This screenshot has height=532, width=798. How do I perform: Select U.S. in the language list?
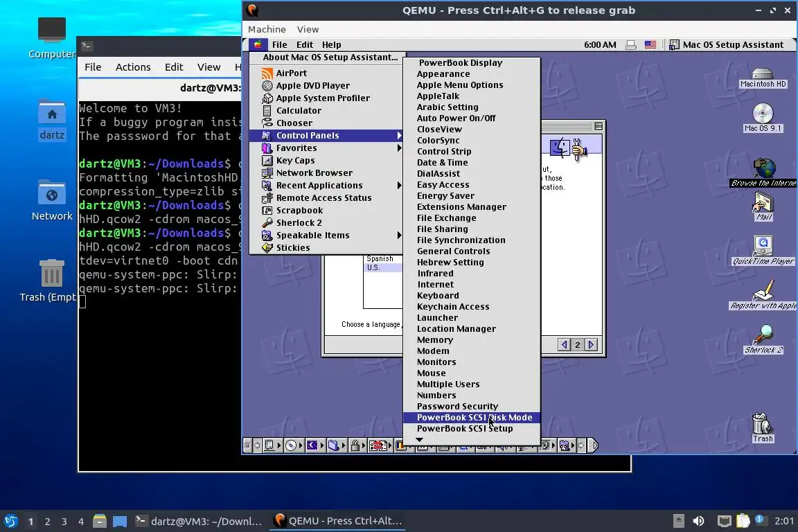[x=374, y=268]
